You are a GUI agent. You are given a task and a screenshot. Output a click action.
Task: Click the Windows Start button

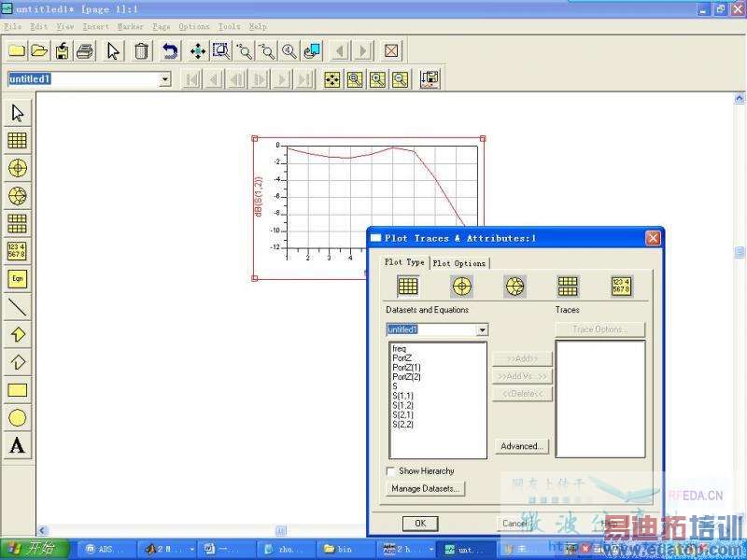tap(35, 549)
